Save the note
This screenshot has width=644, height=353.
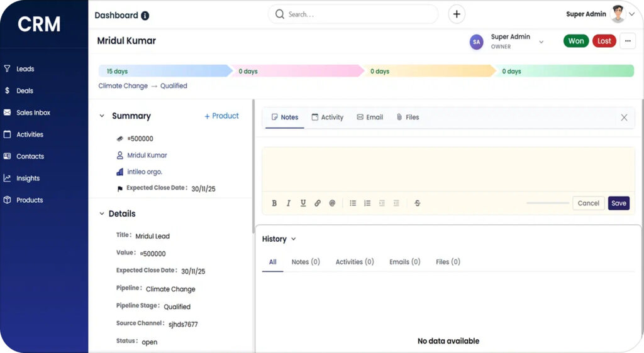coord(619,203)
